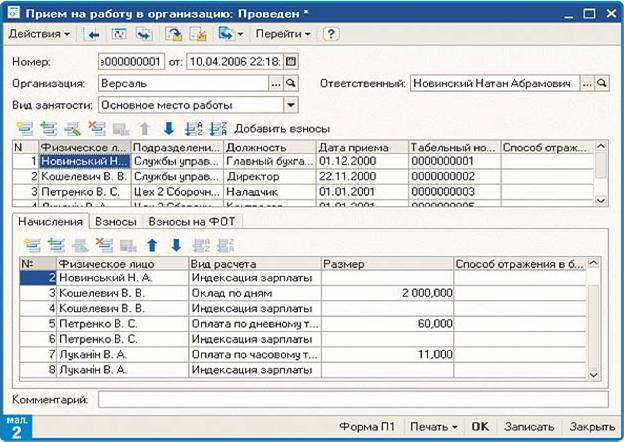Select cell Новинський Н. in employees table
This screenshot has height=442, width=624.
coord(85,161)
